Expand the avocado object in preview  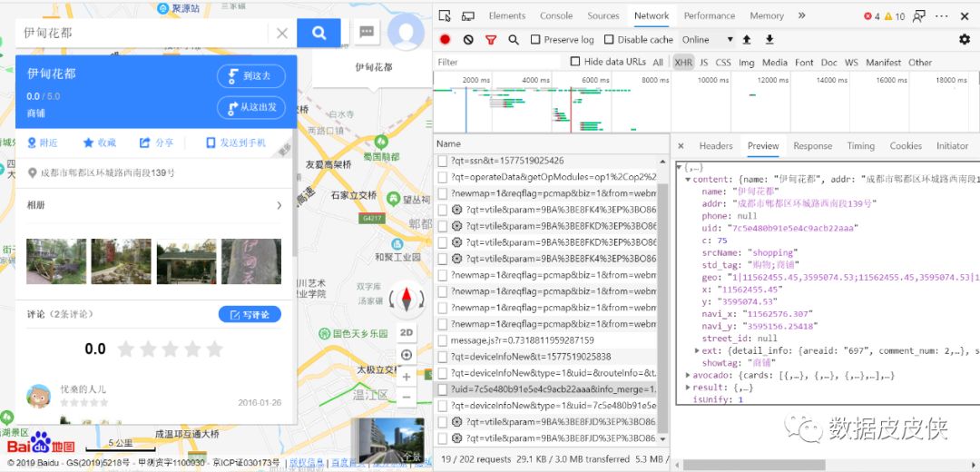tap(688, 376)
